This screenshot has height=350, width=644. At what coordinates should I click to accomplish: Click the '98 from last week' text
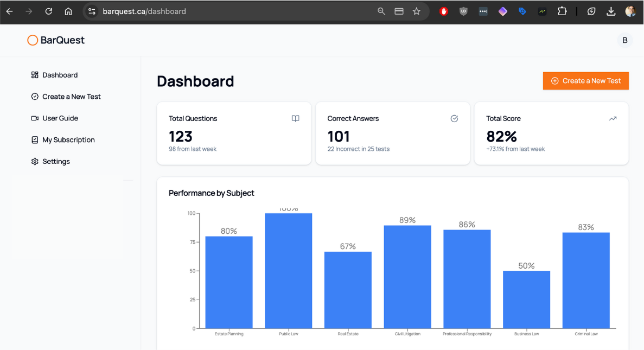[193, 149]
